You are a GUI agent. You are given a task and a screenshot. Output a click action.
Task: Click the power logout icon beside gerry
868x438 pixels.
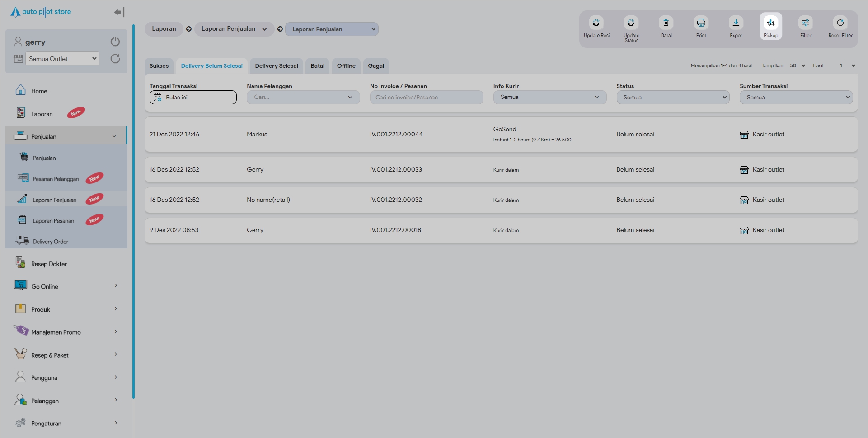115,42
